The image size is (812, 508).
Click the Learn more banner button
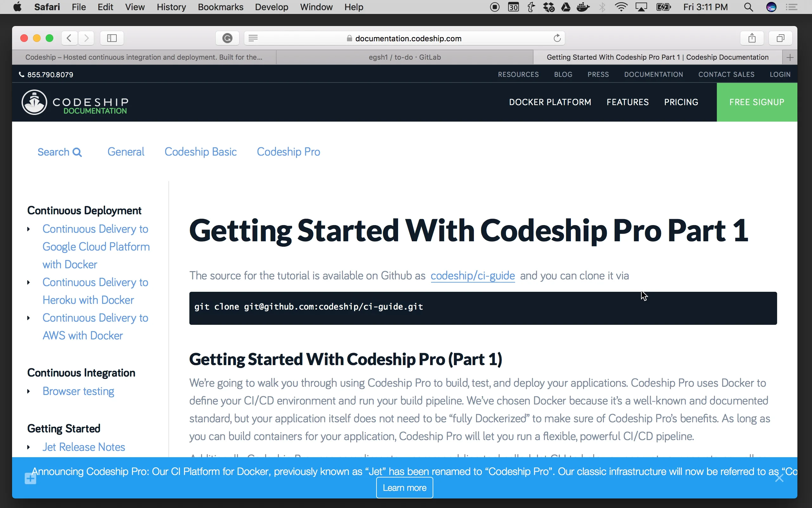pyautogui.click(x=404, y=487)
